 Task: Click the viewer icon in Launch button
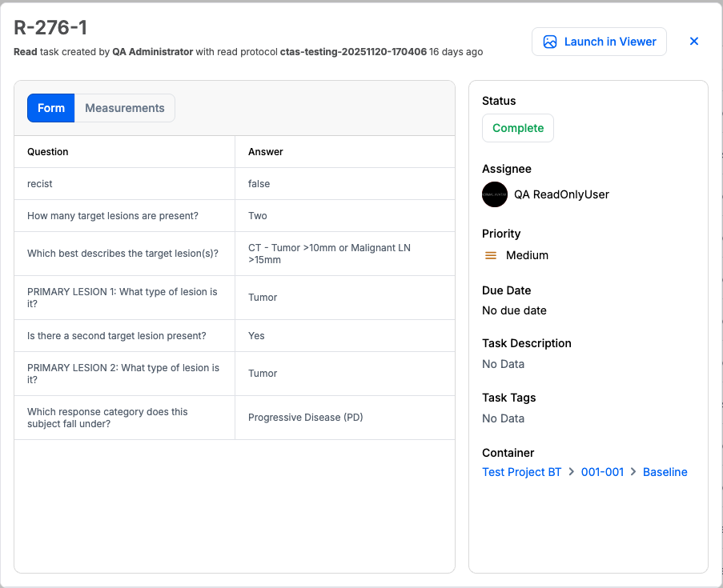[550, 42]
